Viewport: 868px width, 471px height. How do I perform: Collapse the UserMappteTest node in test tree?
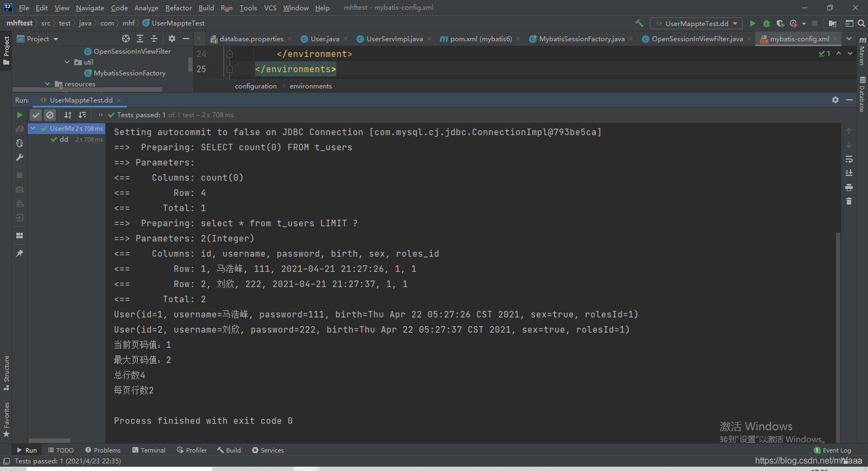(x=33, y=129)
